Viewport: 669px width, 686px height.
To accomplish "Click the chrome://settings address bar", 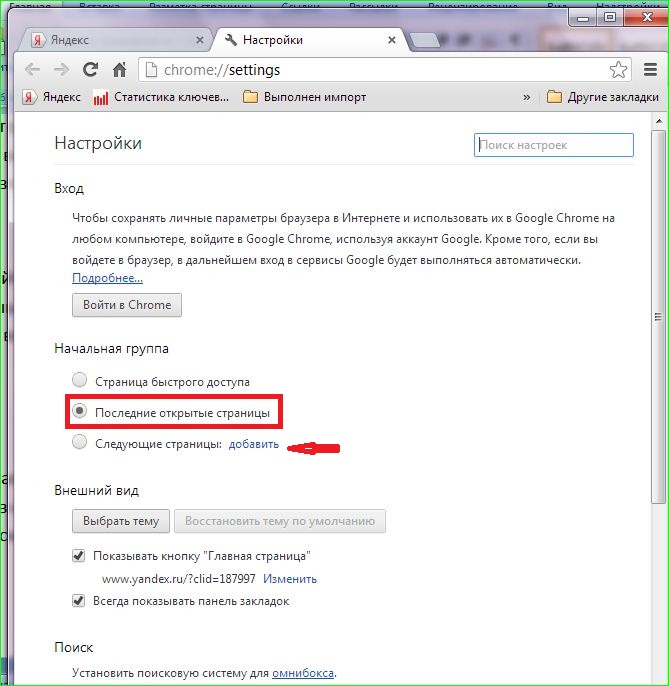I will point(385,70).
